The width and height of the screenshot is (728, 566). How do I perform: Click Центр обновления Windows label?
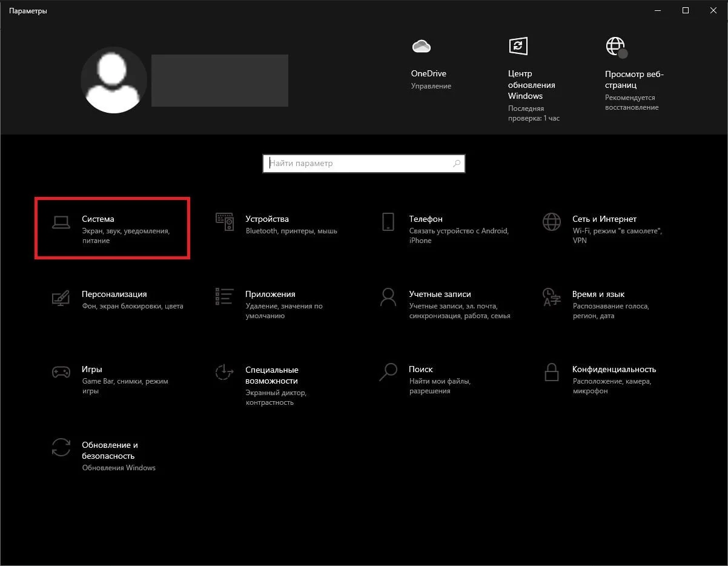[532, 85]
